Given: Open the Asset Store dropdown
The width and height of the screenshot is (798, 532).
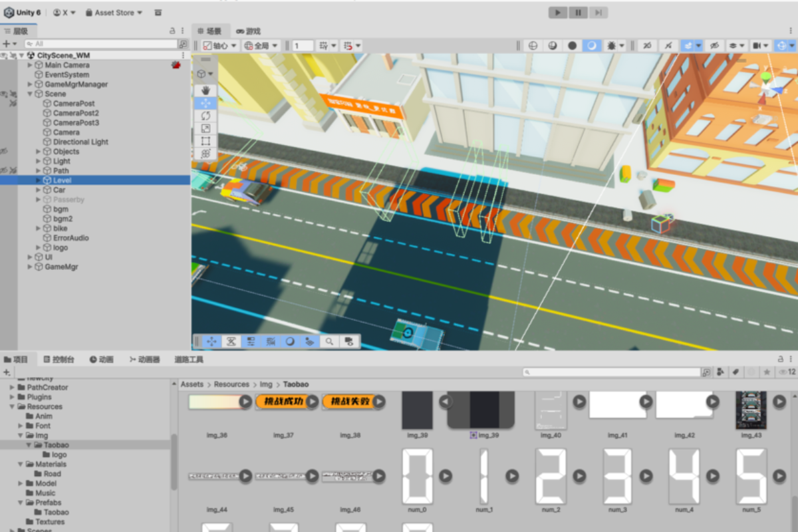Looking at the screenshot, I should click(114, 13).
